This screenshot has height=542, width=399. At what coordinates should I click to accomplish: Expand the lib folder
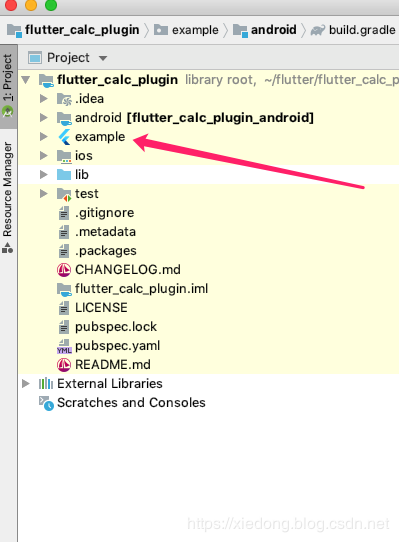coord(44,175)
